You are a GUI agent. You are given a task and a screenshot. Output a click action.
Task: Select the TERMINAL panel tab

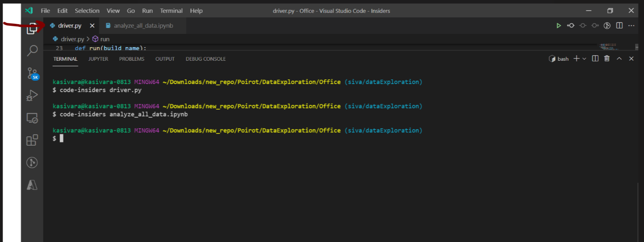coord(66,59)
